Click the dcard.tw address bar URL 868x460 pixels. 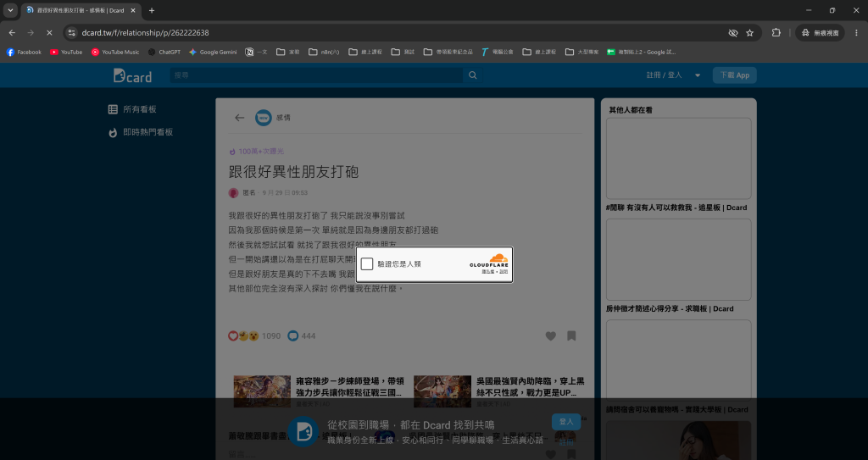click(x=146, y=33)
